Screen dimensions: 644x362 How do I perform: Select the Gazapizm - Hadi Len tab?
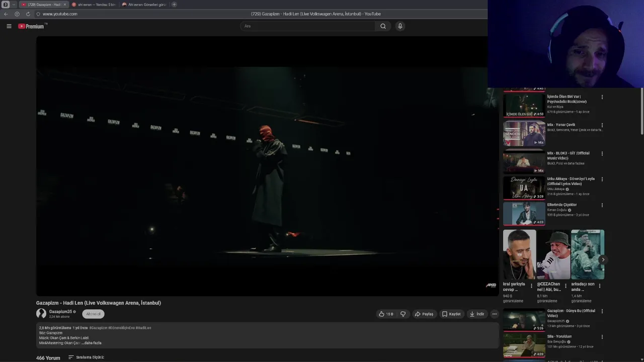click(x=43, y=5)
